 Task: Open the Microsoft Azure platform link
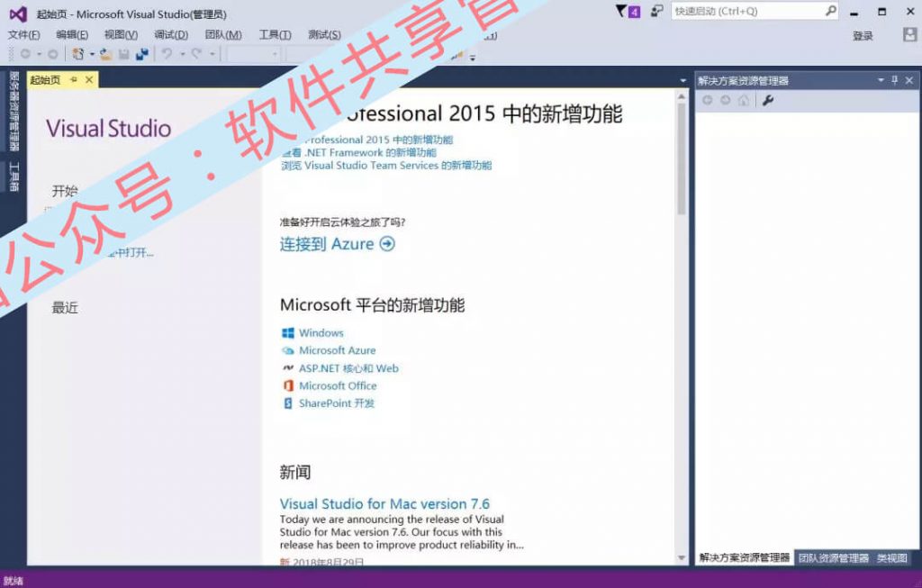tap(338, 350)
